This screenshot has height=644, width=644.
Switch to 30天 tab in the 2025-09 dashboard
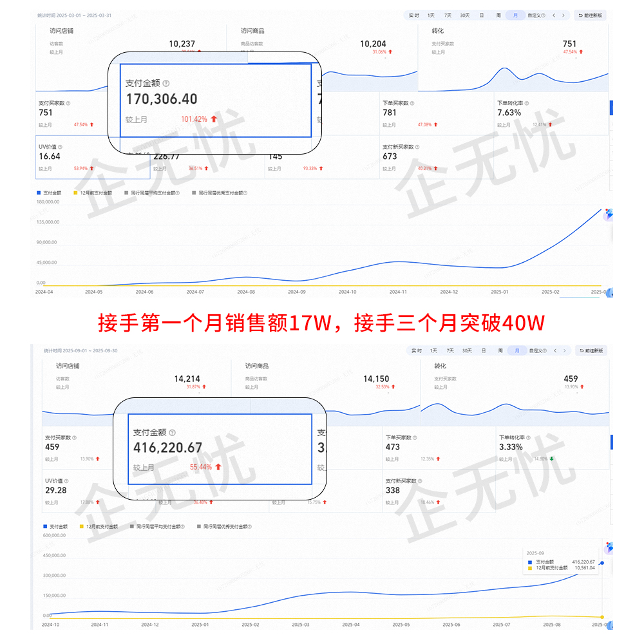(x=464, y=351)
